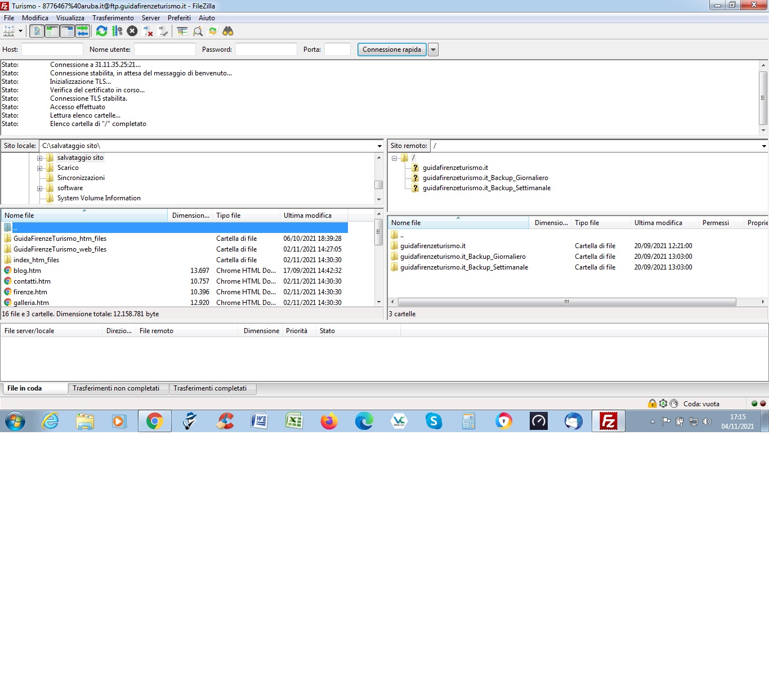
Task: Toggle directory comparison
Action: click(x=198, y=31)
